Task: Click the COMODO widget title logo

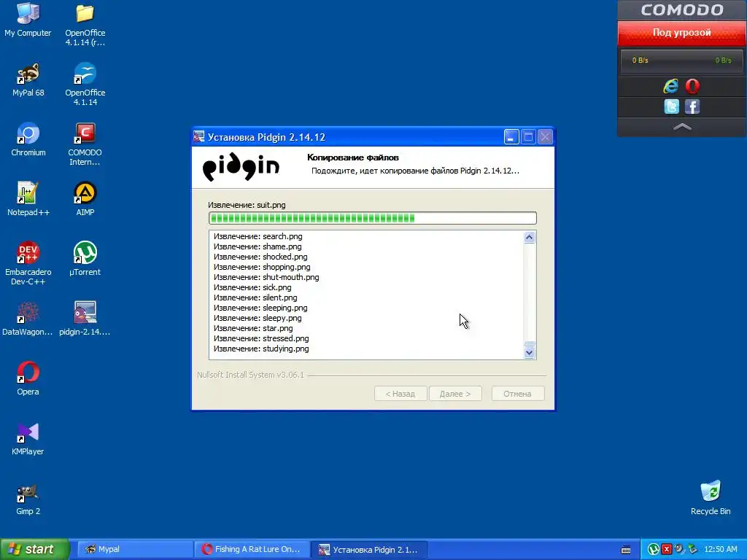Action: (682, 10)
